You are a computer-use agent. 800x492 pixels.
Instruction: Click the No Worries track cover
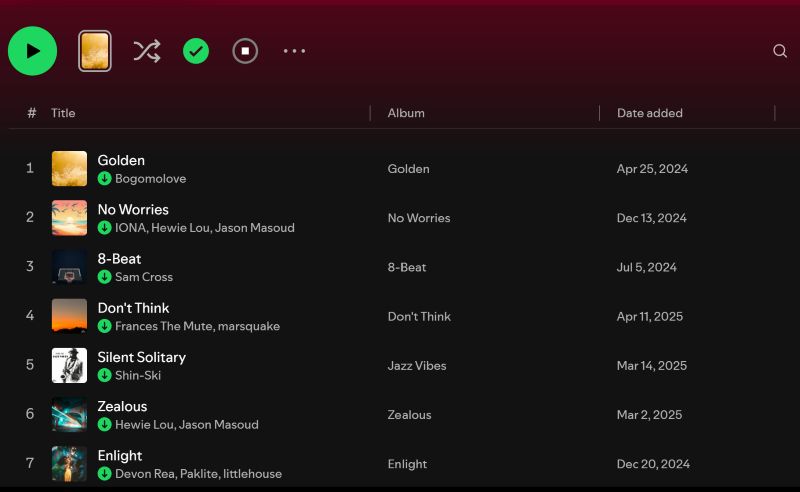[x=69, y=218]
